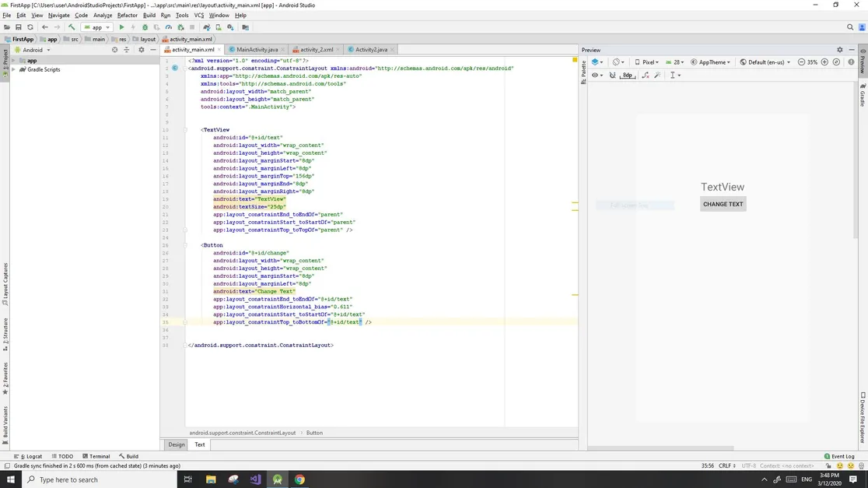
Task: Expand the Gradle Scripts tree node
Action: pyautogui.click(x=14, y=70)
